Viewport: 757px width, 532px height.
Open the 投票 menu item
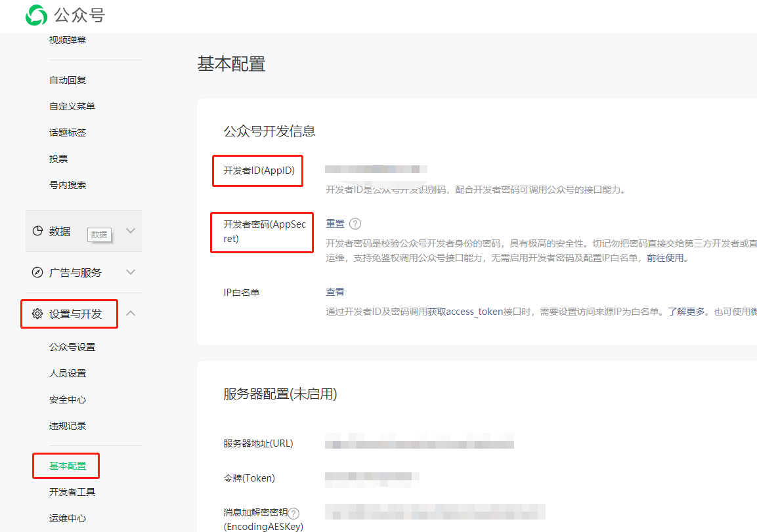[58, 159]
